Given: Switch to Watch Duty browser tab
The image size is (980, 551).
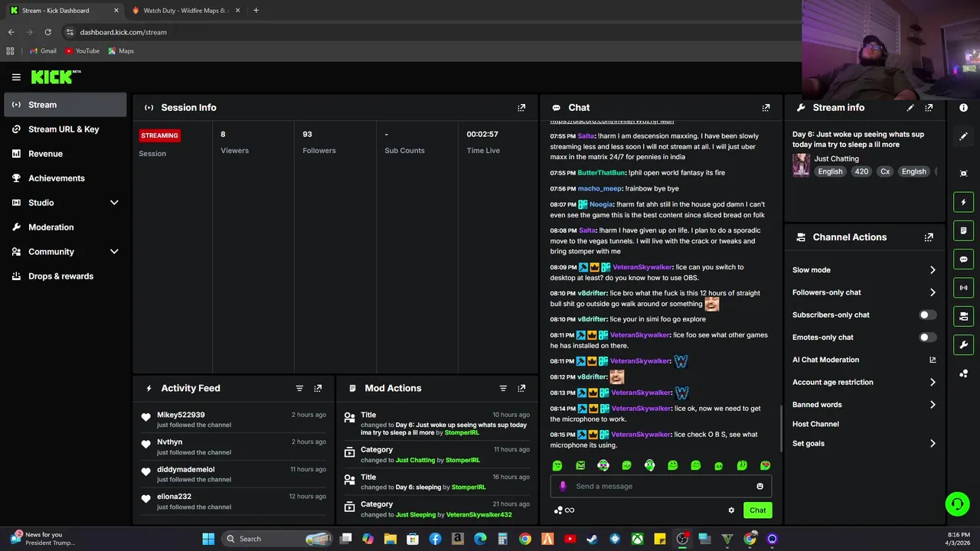Looking at the screenshot, I should pos(185,11).
